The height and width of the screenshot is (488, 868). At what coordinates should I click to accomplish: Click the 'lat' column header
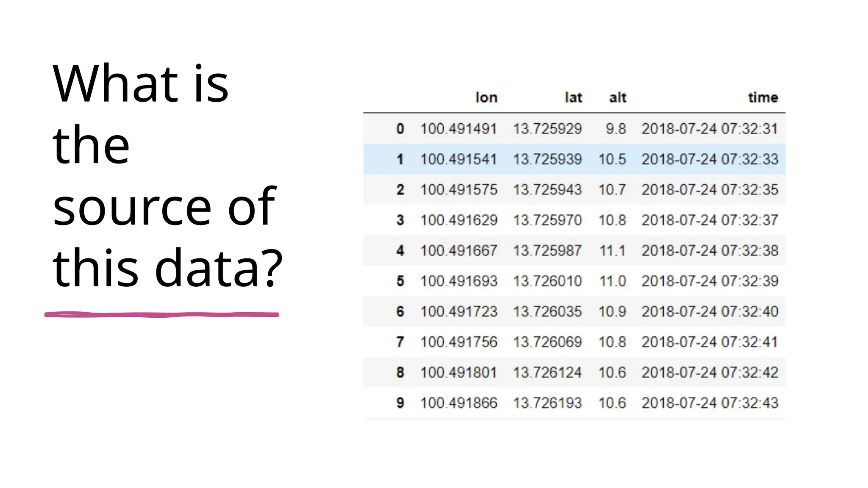click(573, 97)
